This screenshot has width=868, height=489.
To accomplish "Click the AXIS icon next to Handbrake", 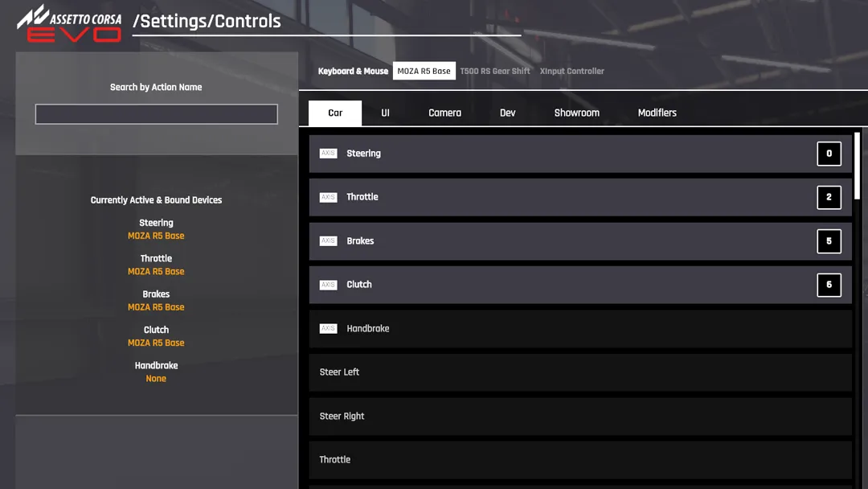I will pyautogui.click(x=328, y=328).
